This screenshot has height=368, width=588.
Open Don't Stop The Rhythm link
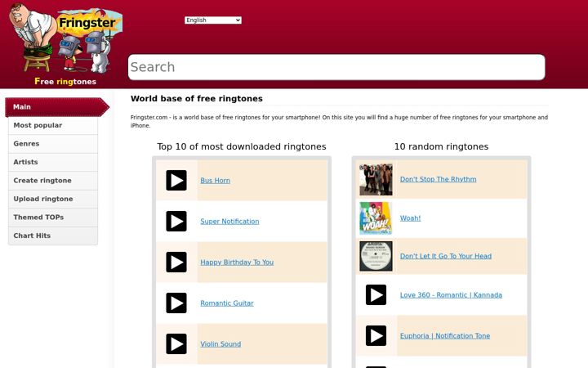[x=438, y=179]
